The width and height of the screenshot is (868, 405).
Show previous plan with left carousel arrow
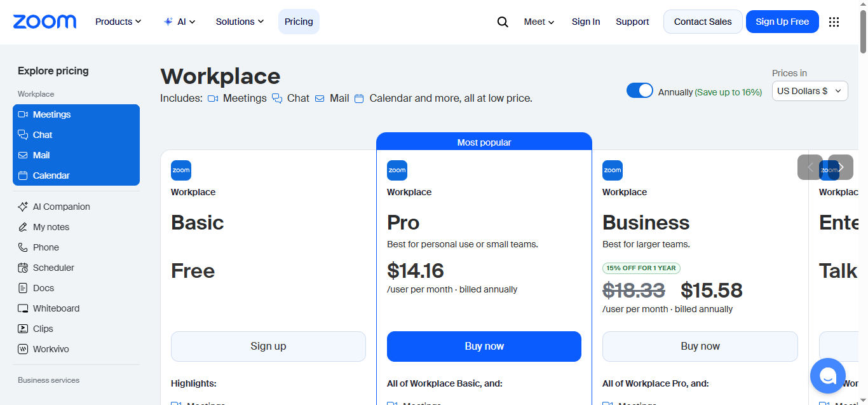[810, 167]
